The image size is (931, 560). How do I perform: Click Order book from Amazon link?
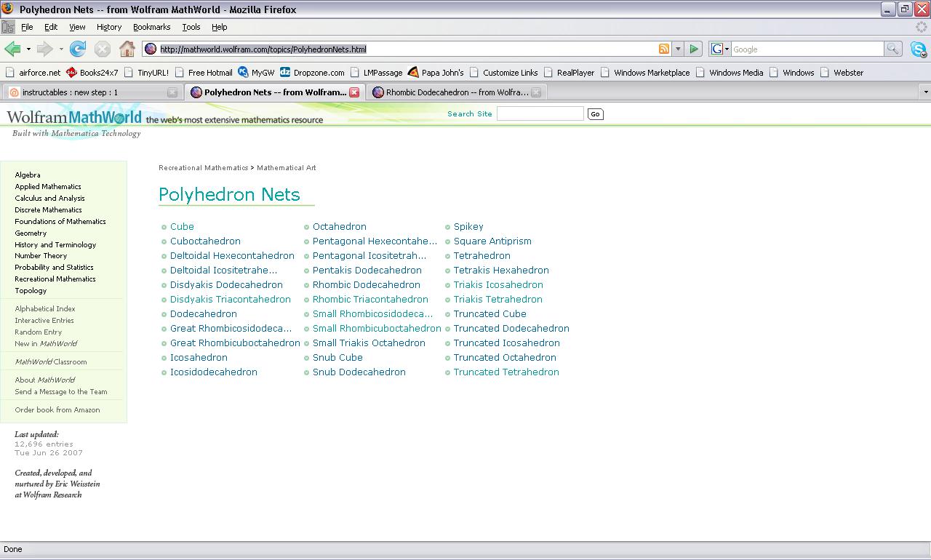coord(57,410)
